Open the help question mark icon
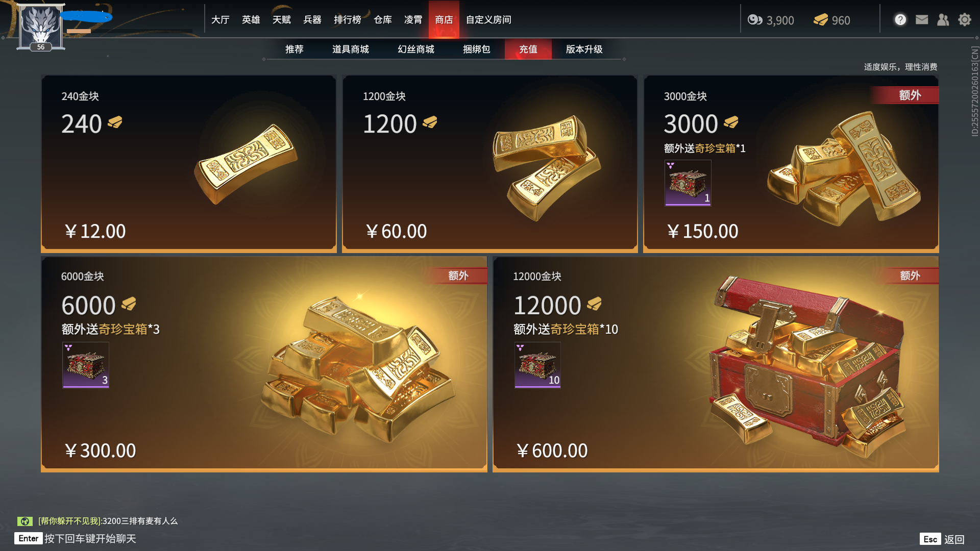The image size is (980, 551). (900, 19)
